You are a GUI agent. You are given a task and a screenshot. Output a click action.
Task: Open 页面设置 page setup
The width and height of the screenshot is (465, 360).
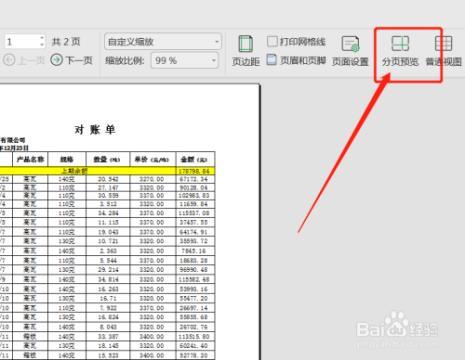click(350, 51)
